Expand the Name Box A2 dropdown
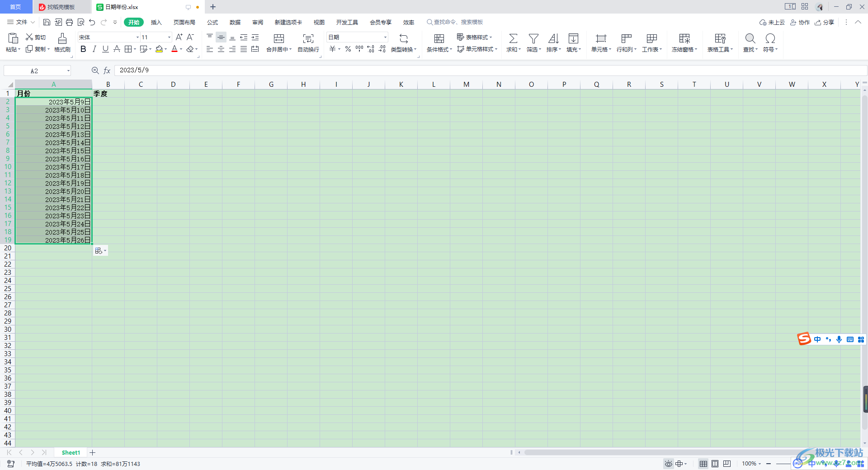 pos(68,70)
